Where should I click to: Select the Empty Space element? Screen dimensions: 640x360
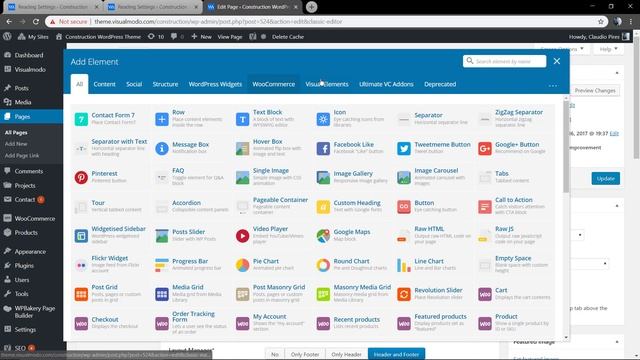[516, 264]
